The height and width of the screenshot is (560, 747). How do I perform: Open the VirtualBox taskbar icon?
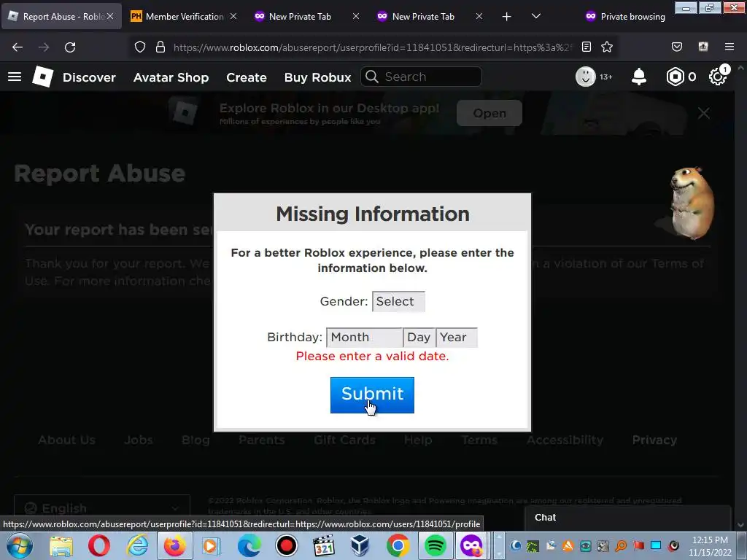click(x=360, y=545)
